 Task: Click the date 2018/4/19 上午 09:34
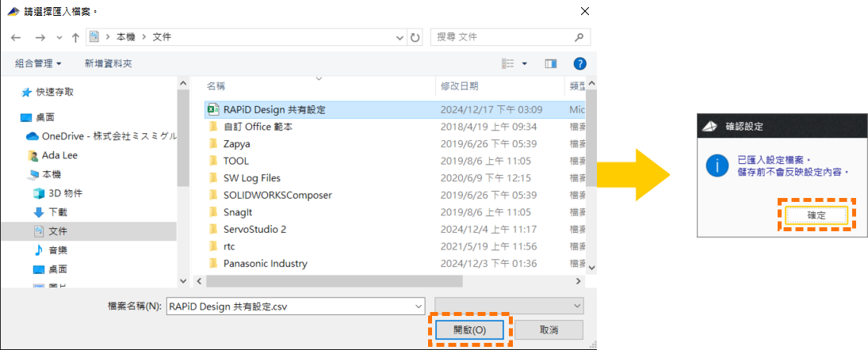(488, 127)
